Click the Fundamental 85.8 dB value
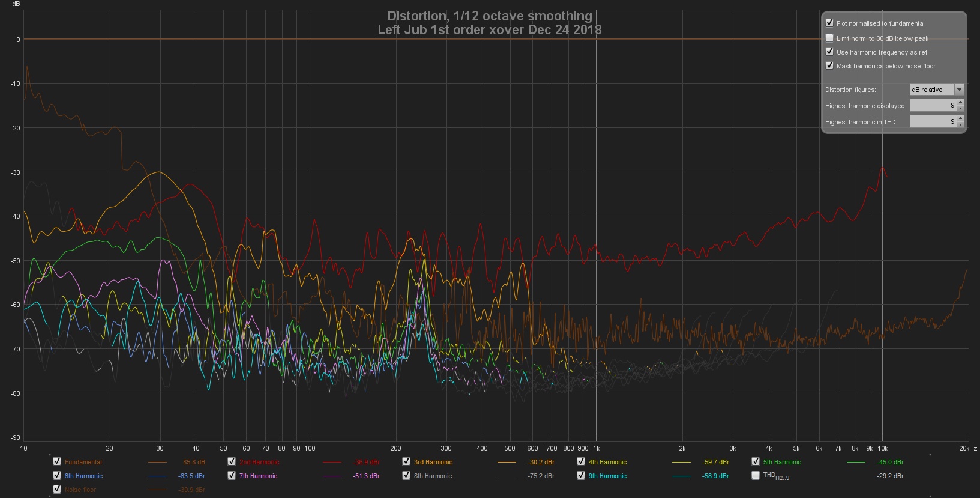 tap(194, 463)
